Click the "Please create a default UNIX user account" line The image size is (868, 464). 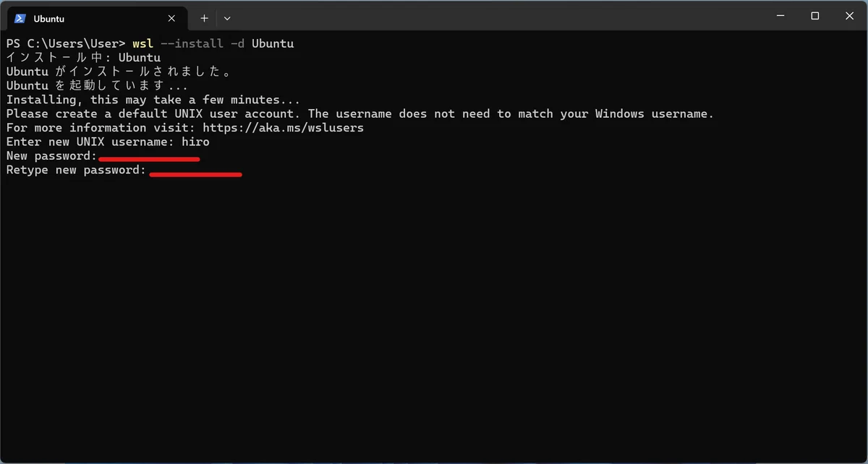359,114
